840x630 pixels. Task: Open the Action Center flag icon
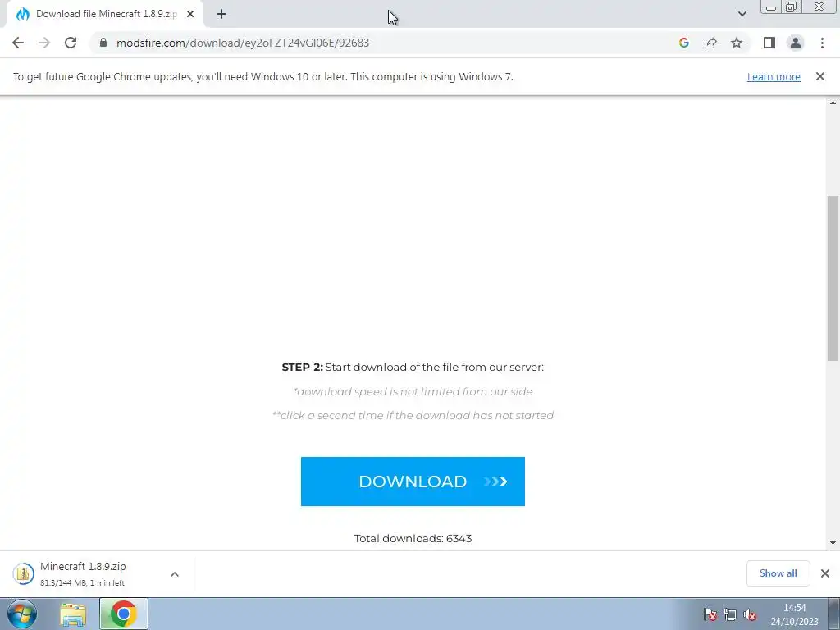pos(710,615)
